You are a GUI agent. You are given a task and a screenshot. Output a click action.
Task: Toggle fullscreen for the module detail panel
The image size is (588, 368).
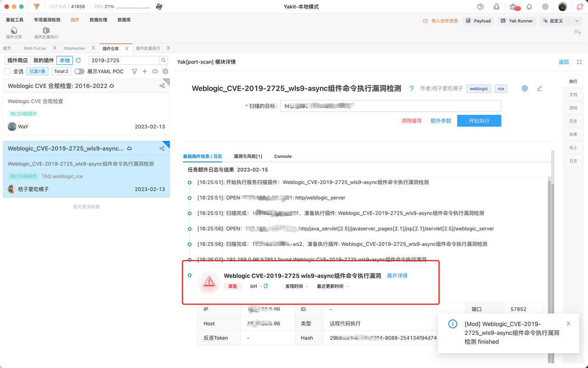(579, 62)
